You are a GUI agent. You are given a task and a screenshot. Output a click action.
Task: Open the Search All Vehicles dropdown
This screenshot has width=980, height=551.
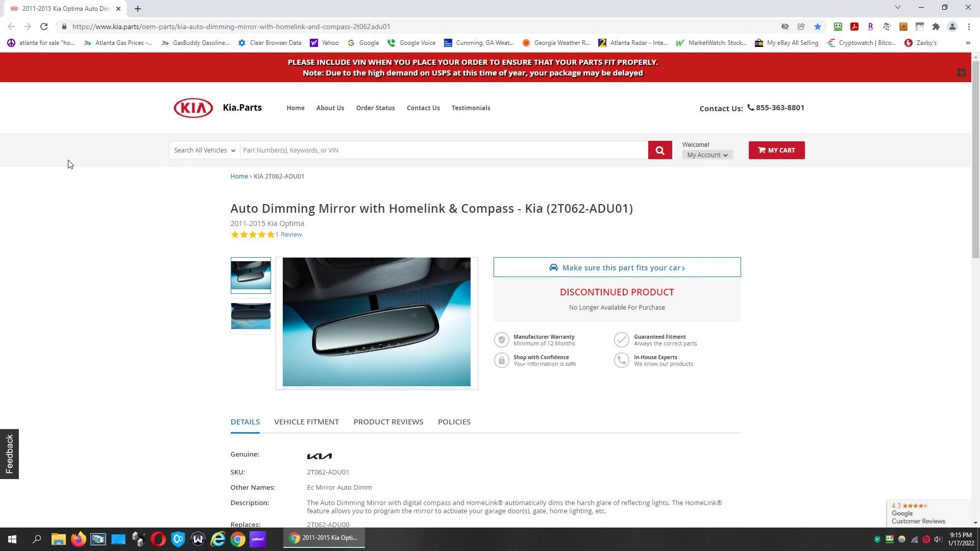pos(204,150)
